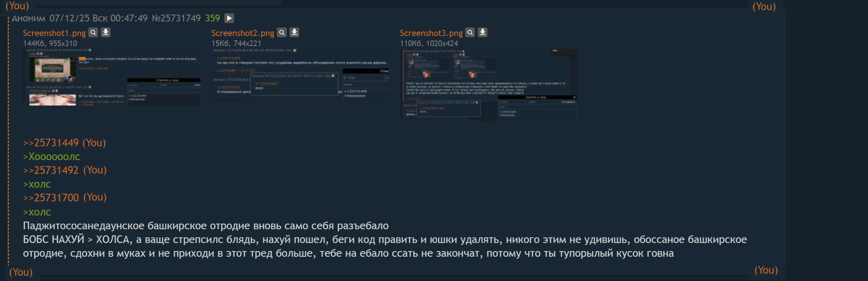Click the post timestamp 00:47:49
This screenshot has width=868, height=281.
click(129, 18)
